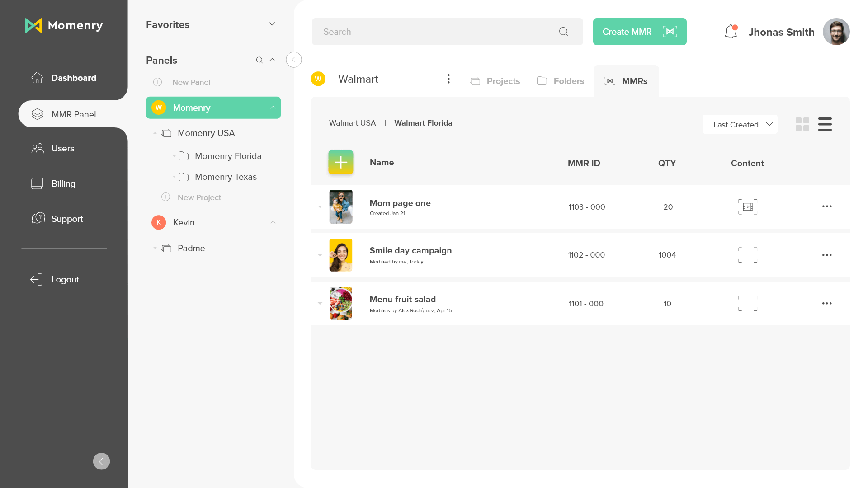This screenshot has height=488, width=868.
Task: Click the Billing icon in sidebar
Action: click(x=37, y=183)
